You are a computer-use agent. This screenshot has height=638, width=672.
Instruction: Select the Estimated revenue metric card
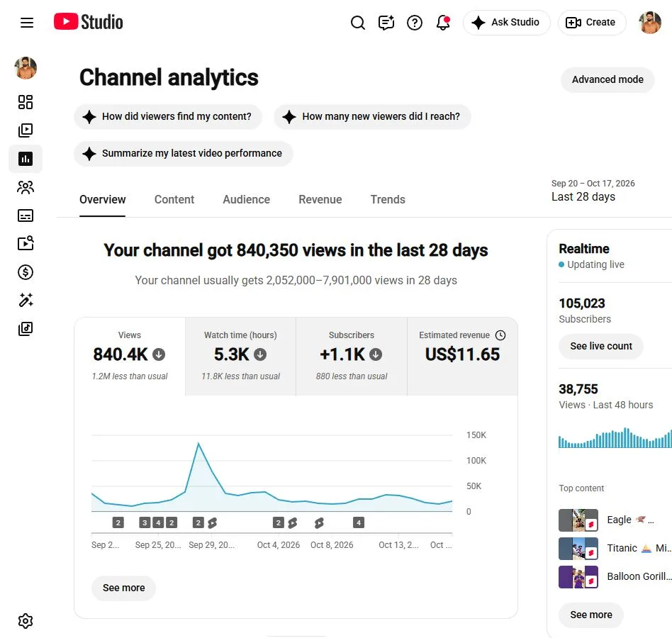coord(462,357)
